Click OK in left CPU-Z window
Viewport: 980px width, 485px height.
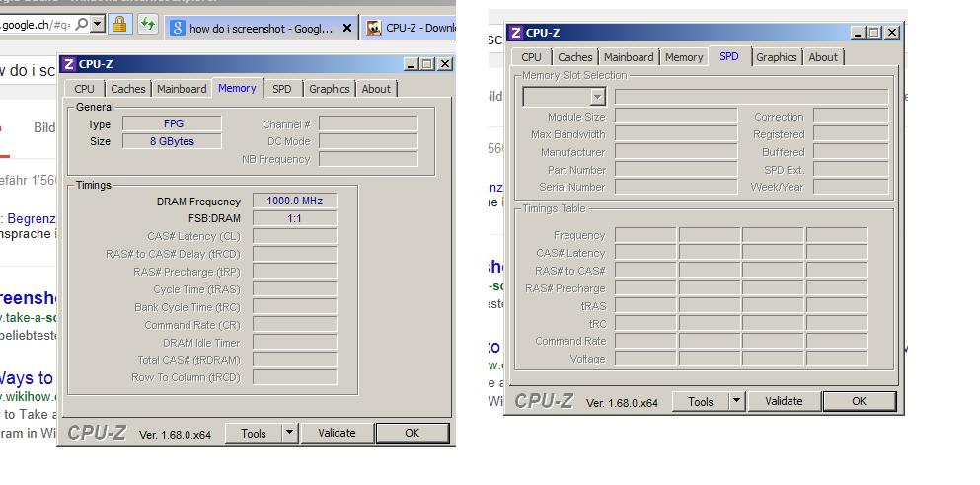tap(412, 433)
